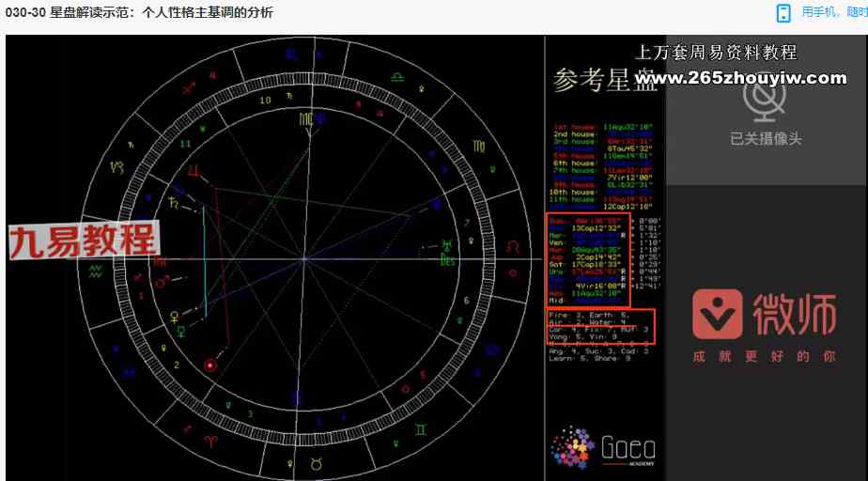Image resolution: width=868 pixels, height=481 pixels.
Task: Click the Leo sign on zodiac wheel
Action: coord(512,246)
